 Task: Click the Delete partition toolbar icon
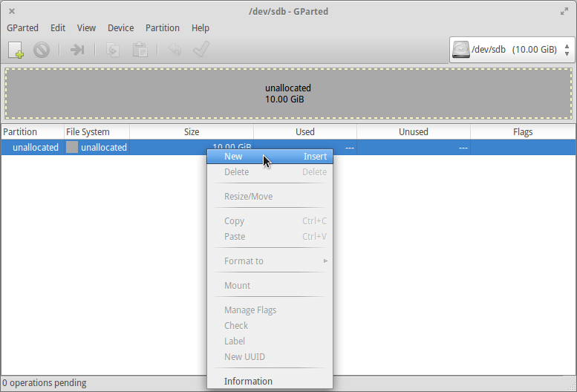[x=42, y=50]
